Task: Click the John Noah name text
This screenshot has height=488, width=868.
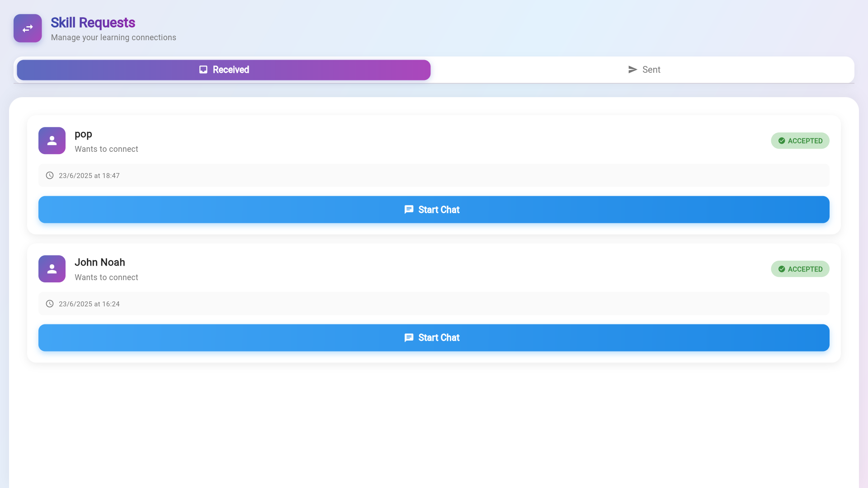Action: 99,262
